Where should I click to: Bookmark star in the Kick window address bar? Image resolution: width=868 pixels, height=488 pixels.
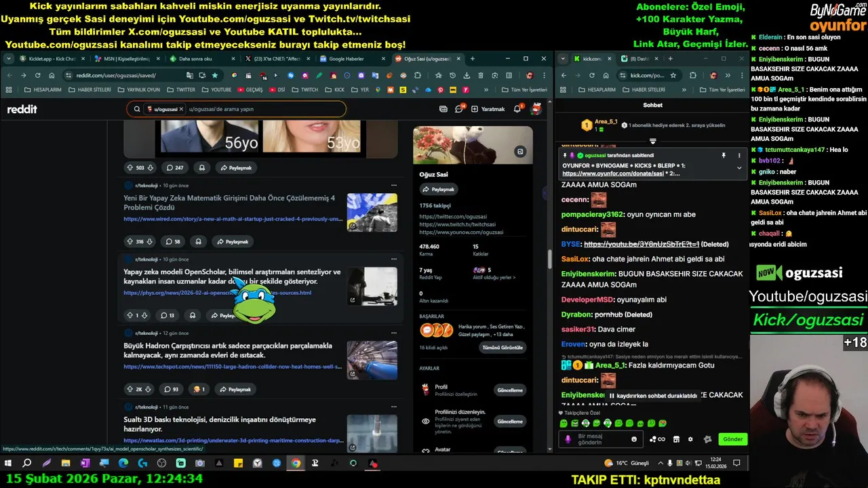(673, 75)
